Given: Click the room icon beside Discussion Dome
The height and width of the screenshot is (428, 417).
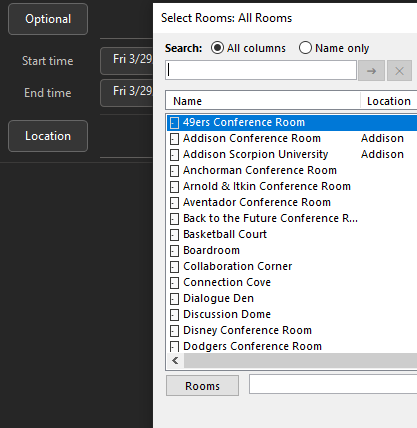Looking at the screenshot, I should click(x=174, y=315).
